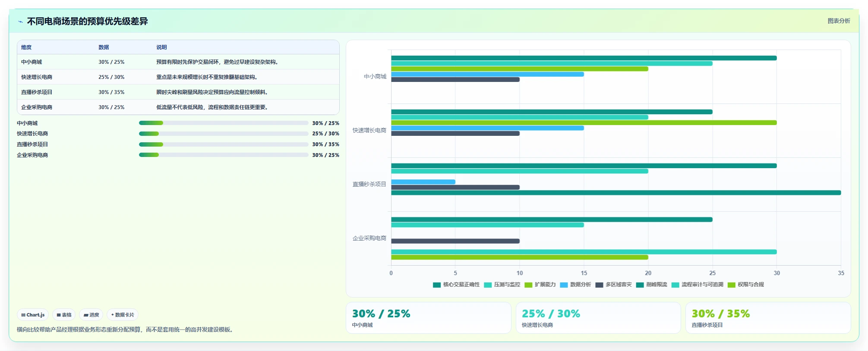The width and height of the screenshot is (868, 351).
Task: Click the 25% / 30% value beside the progress bar
Action: point(326,134)
